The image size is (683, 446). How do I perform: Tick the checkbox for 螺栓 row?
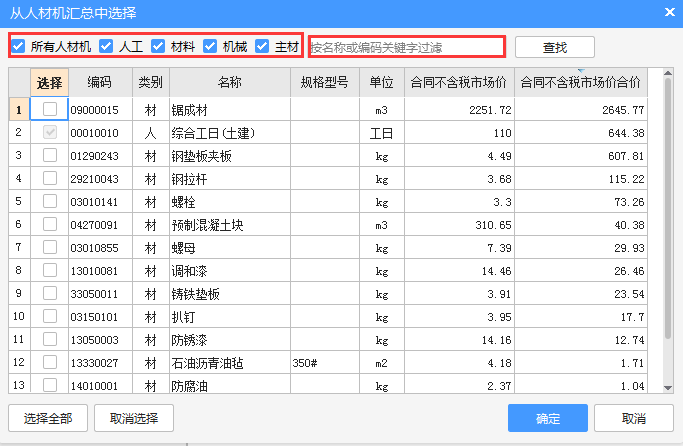click(x=50, y=201)
